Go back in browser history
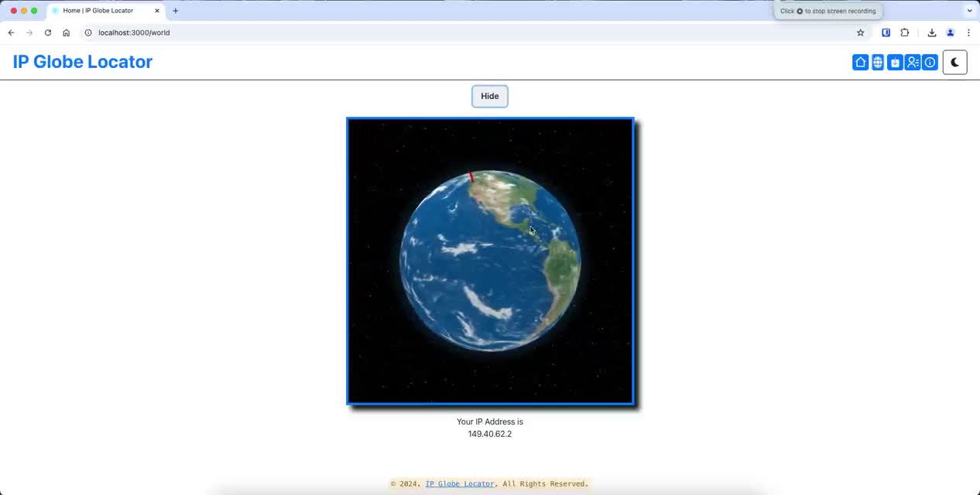The image size is (980, 495). [11, 32]
